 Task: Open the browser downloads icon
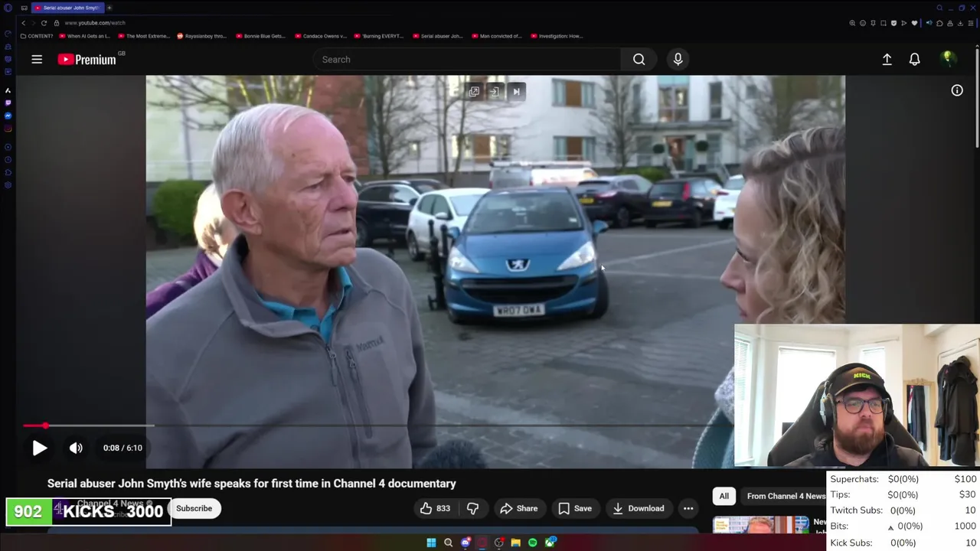pyautogui.click(x=960, y=23)
